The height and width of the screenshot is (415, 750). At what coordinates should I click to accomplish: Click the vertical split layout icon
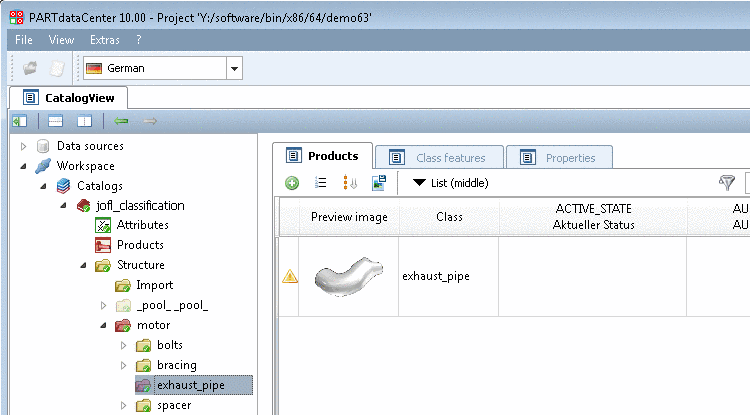click(85, 121)
